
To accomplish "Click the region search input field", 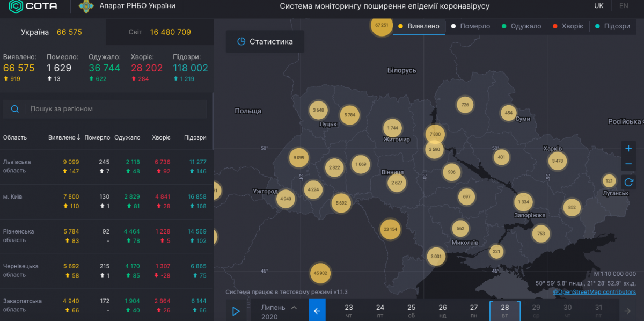I will point(115,109).
